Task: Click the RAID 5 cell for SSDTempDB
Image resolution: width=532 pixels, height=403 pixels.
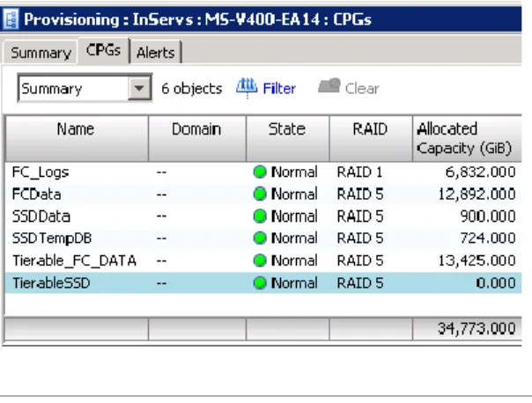Action: pos(360,238)
